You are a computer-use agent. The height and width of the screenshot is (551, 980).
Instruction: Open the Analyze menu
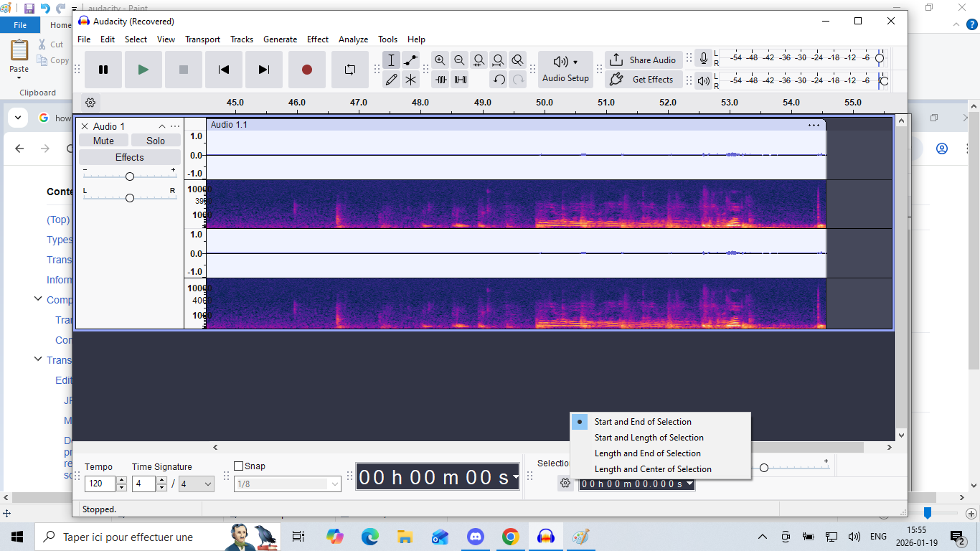coord(353,39)
